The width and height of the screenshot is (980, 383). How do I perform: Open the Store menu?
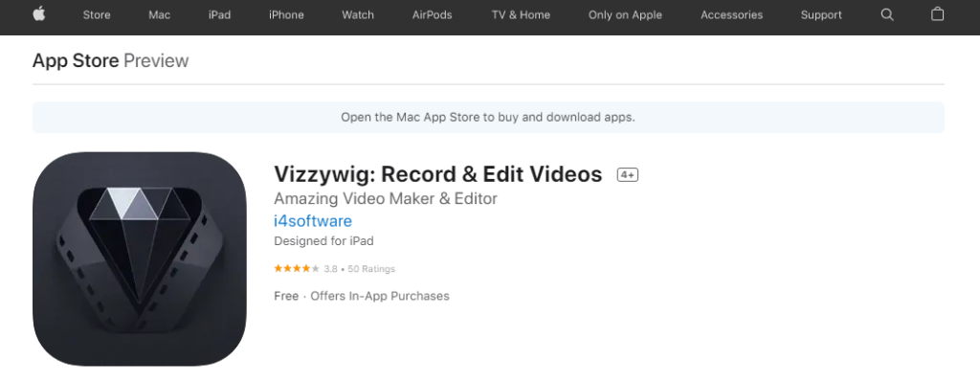(97, 15)
